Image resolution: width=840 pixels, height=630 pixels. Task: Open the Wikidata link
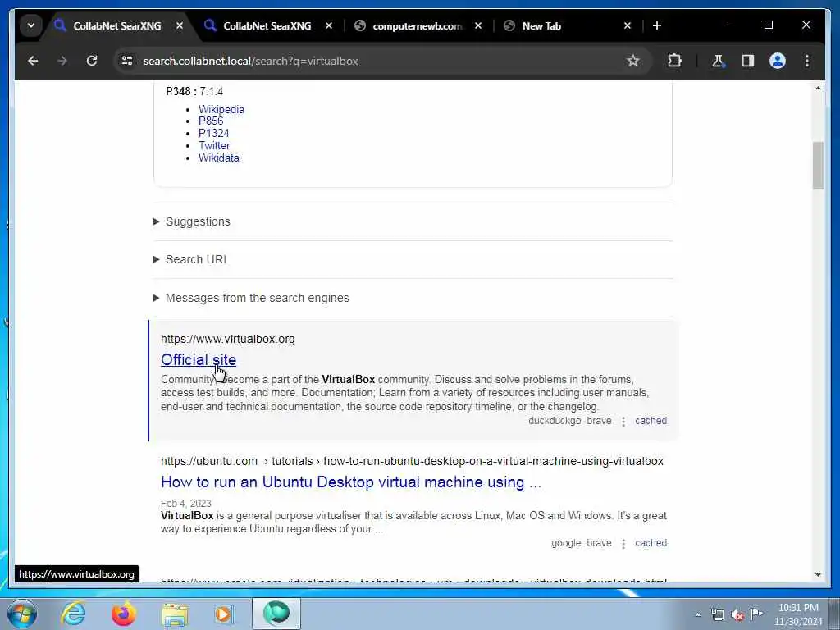(218, 158)
